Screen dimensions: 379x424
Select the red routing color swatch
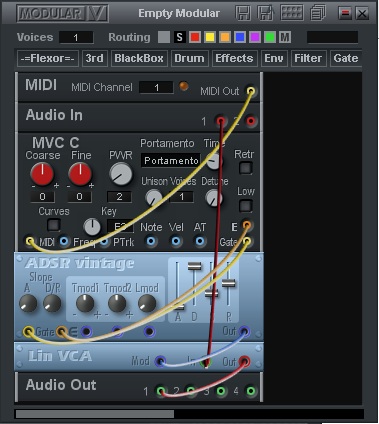[195, 37]
